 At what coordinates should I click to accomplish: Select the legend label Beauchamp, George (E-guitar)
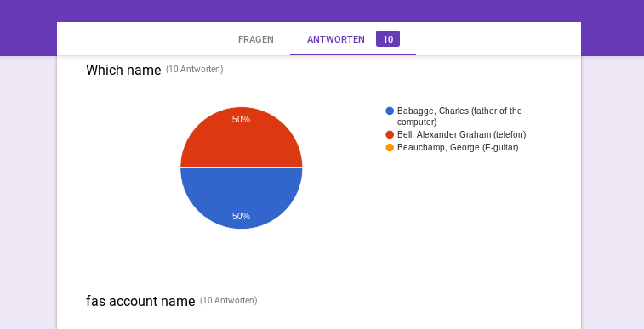coord(458,147)
